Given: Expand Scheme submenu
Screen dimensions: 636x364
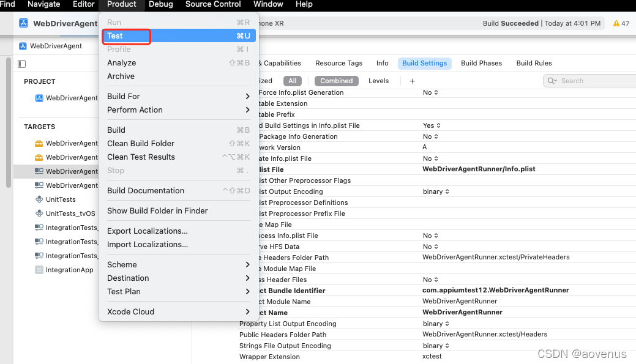Looking at the screenshot, I should click(x=179, y=265).
